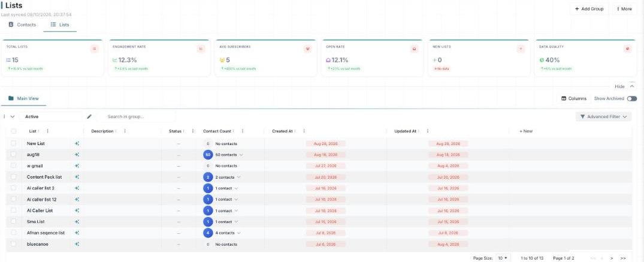644x262 pixels.
Task: Click the Avg Subscribers card icon
Action: point(308,49)
